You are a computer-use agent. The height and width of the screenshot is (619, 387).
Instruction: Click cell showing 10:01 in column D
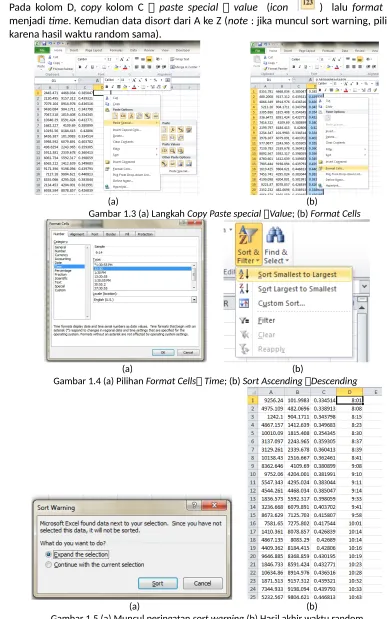349,523
